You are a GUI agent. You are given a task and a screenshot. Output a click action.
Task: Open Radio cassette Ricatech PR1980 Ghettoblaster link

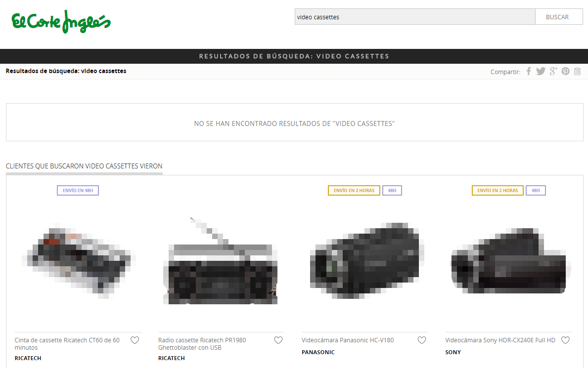click(x=202, y=344)
